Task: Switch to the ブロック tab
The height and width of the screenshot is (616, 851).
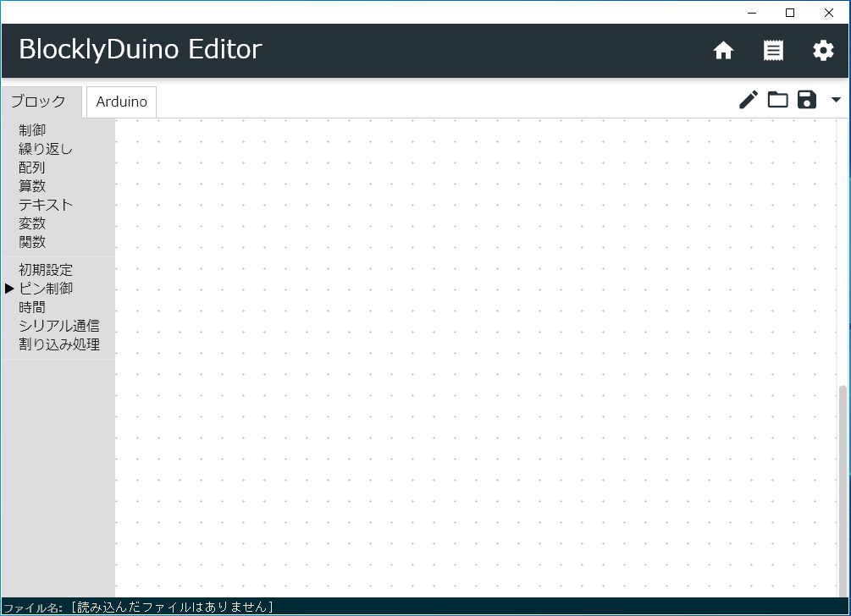Action: pyautogui.click(x=41, y=102)
